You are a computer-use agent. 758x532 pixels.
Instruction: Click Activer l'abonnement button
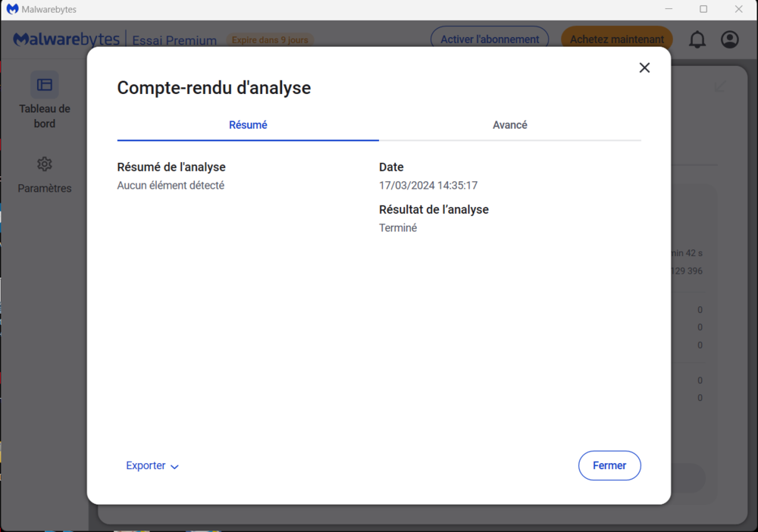tap(490, 39)
